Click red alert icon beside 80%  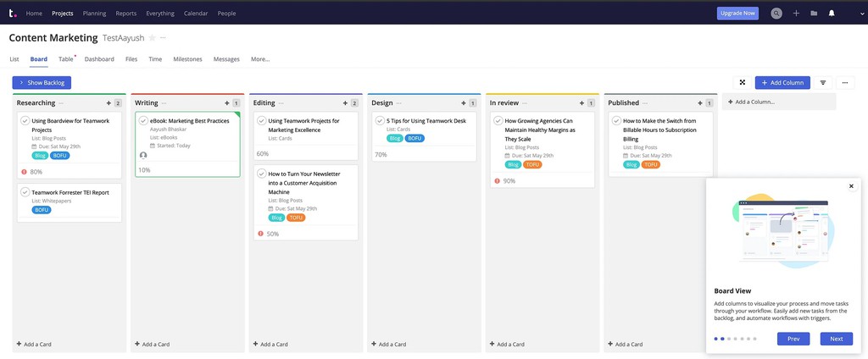coord(25,172)
